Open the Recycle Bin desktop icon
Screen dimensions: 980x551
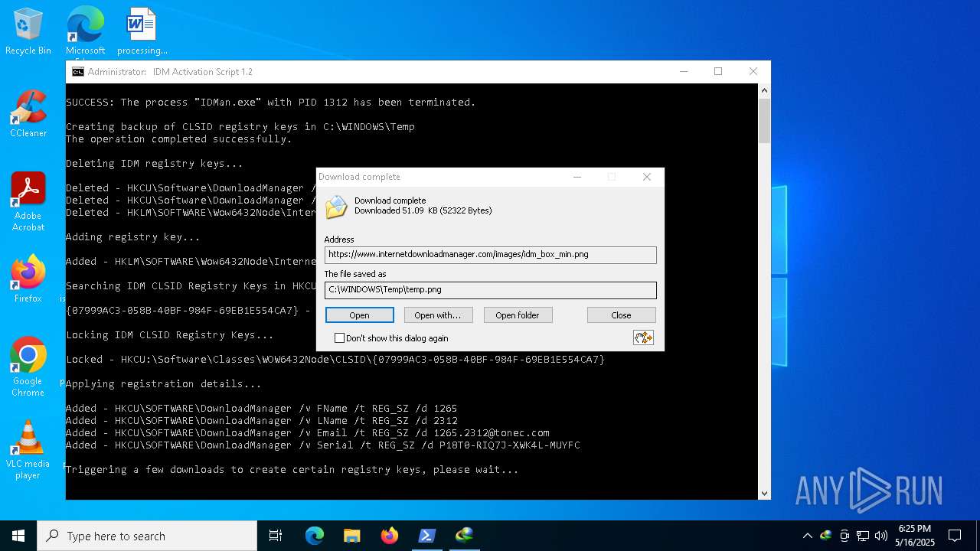[28, 31]
